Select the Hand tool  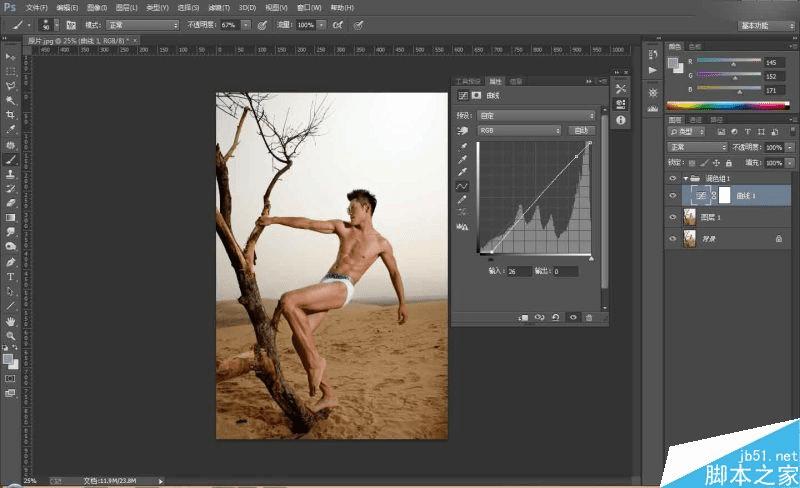(10, 320)
